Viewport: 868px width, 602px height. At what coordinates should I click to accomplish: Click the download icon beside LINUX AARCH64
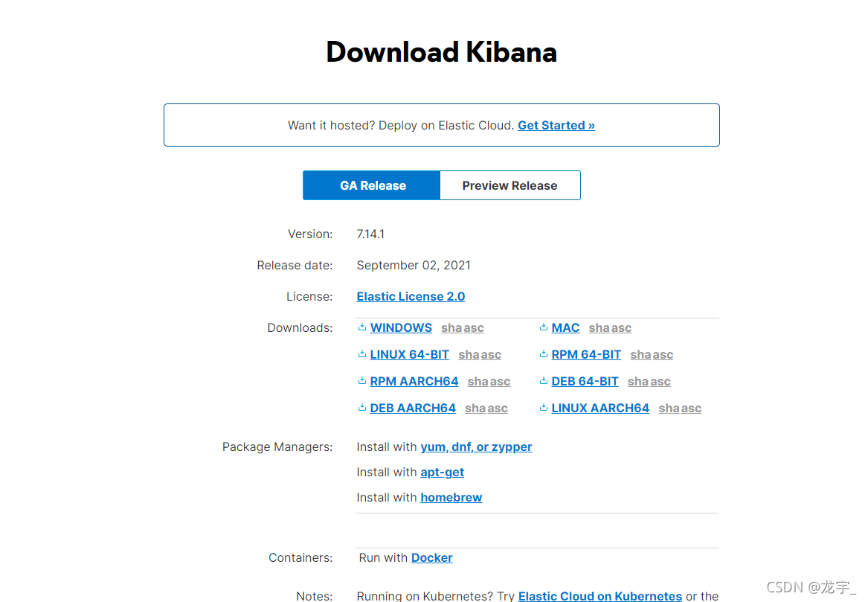(544, 408)
